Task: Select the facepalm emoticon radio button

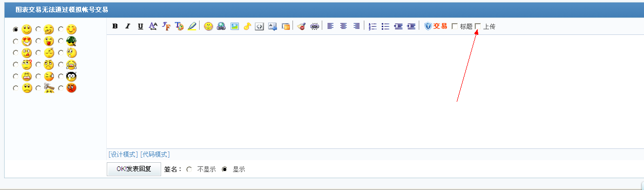Action: point(38,30)
